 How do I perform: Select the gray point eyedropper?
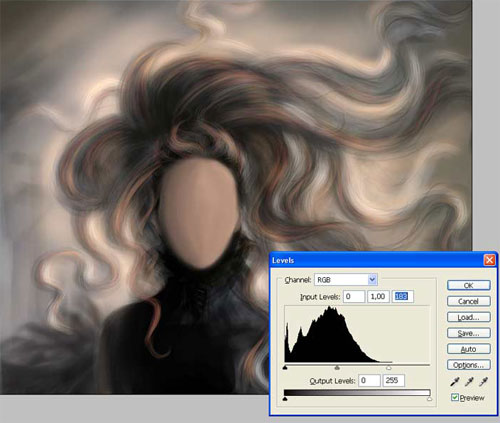pos(469,382)
